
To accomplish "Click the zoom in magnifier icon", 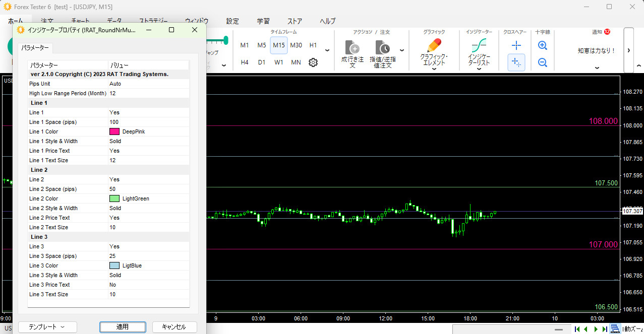I will (543, 45).
